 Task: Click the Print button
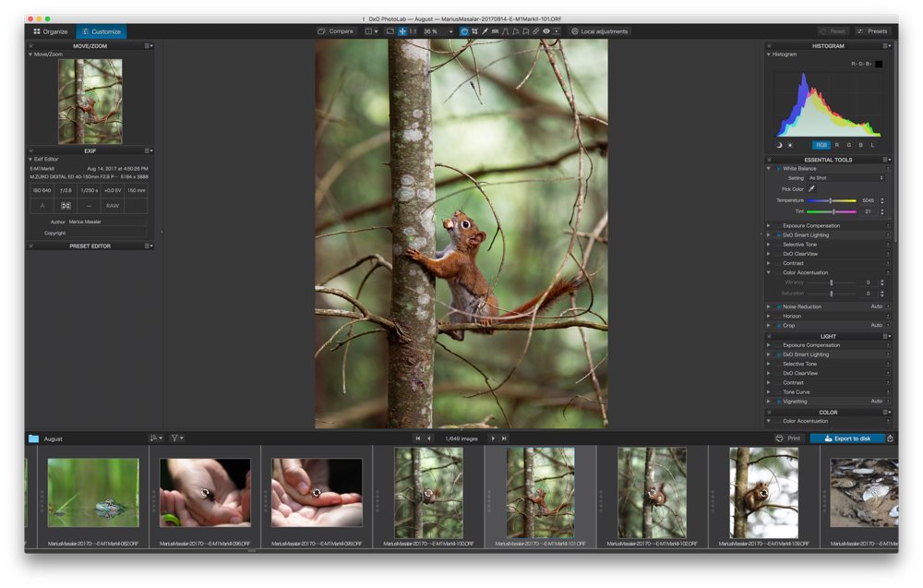(x=788, y=438)
